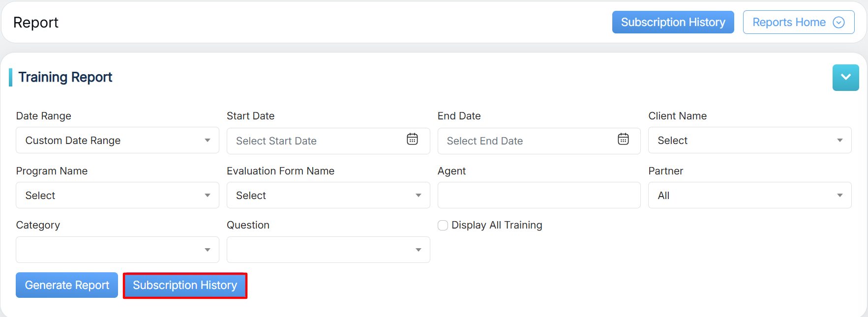Viewport: 868px width, 317px height.
Task: Tick the Display All Training checkbox
Action: click(x=443, y=225)
